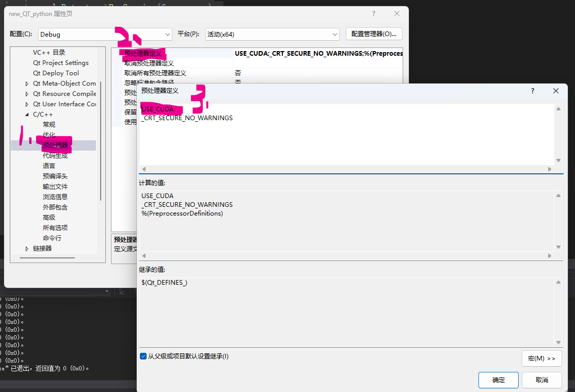This screenshot has height=392, width=575.
Task: Confirm with the 确定 button
Action: click(498, 380)
